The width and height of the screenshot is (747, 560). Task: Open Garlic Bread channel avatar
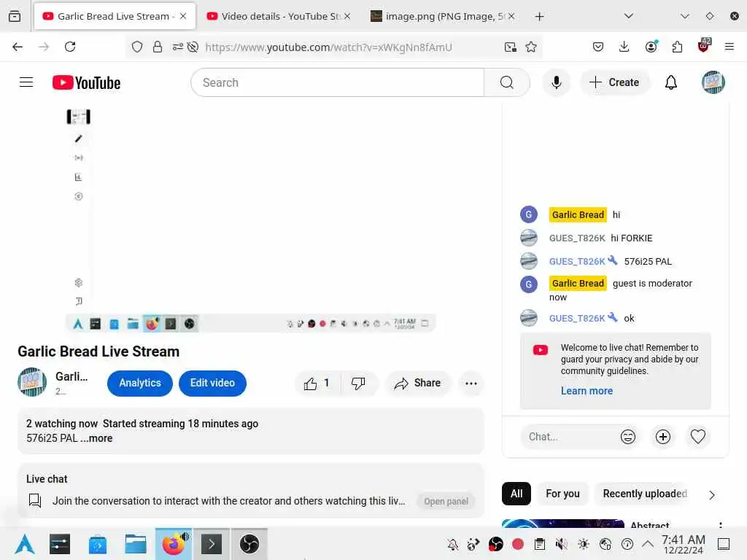[x=32, y=382]
